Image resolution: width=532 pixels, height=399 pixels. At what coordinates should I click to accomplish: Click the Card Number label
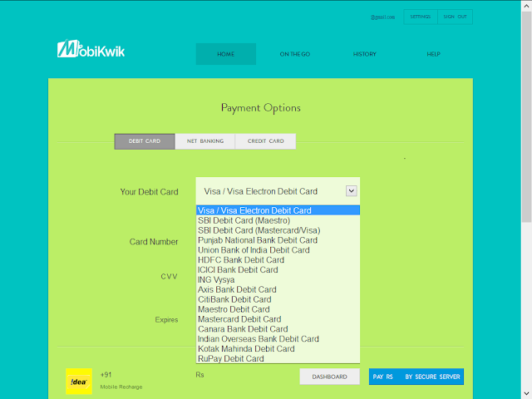(153, 242)
